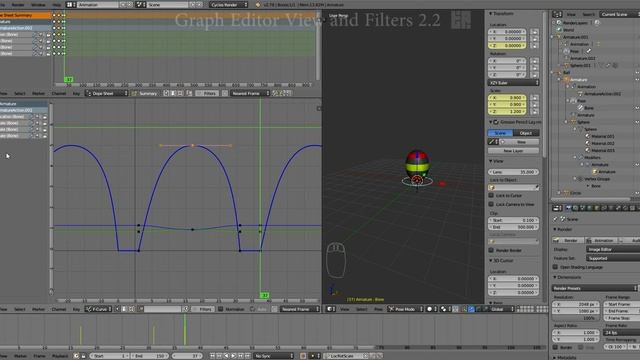Lock the Scale Z transform icon

click(534, 111)
